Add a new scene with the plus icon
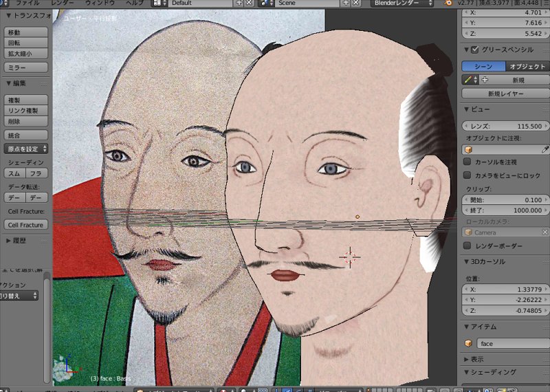Viewport: 550px width, 392px height. [346, 3]
